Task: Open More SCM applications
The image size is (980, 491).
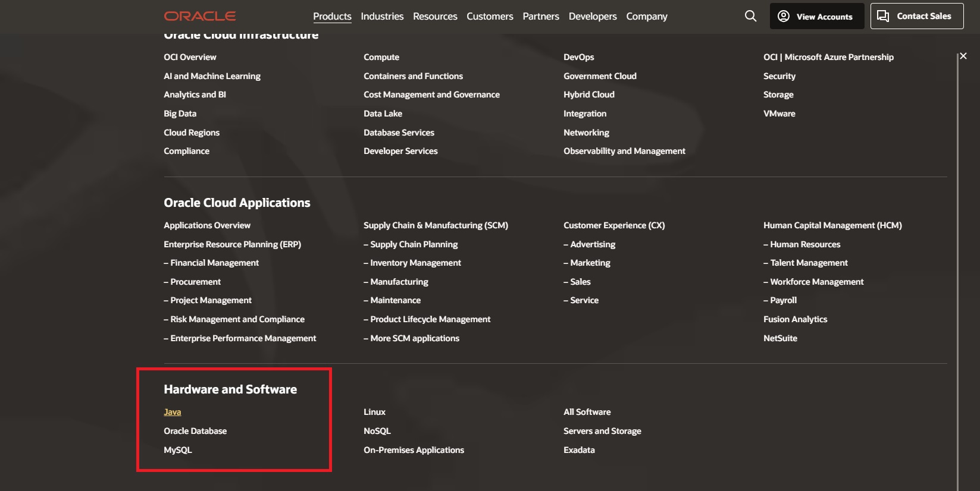Action: pos(411,338)
